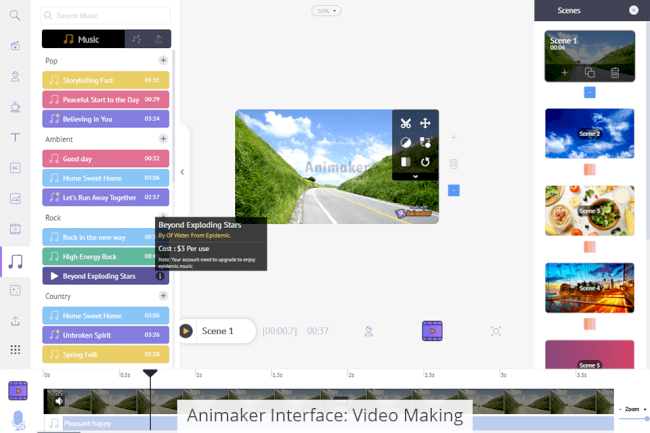Click the flip/mirror tool on video
The height and width of the screenshot is (433, 650).
tap(405, 162)
